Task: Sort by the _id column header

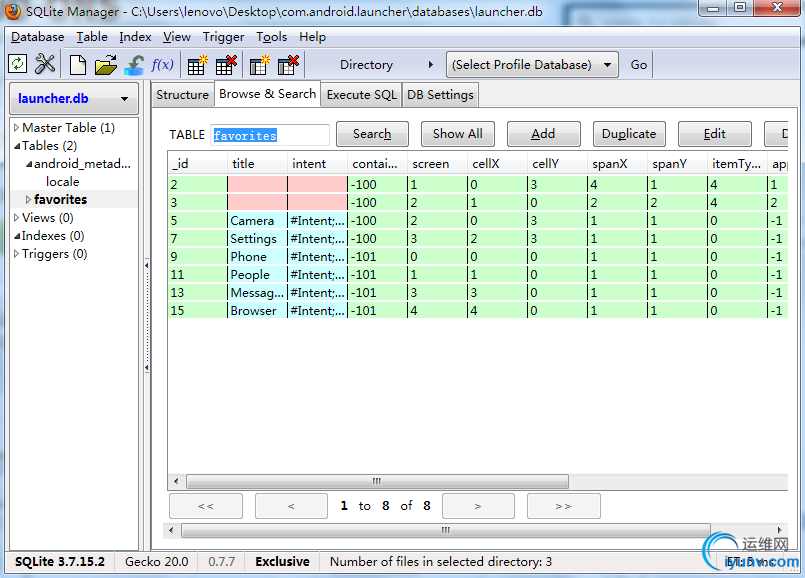Action: pyautogui.click(x=198, y=164)
